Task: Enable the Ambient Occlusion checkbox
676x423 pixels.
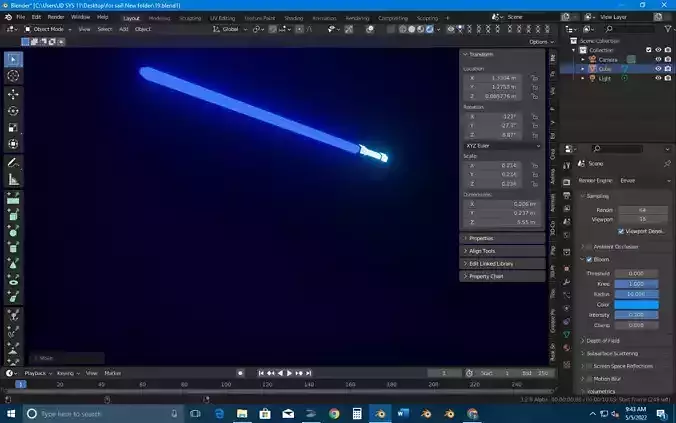Action: [589, 247]
